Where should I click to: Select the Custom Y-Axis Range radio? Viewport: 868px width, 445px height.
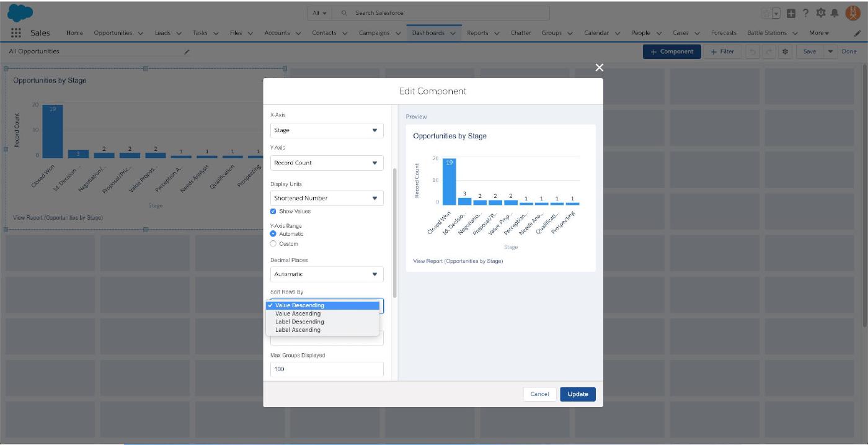click(x=273, y=244)
